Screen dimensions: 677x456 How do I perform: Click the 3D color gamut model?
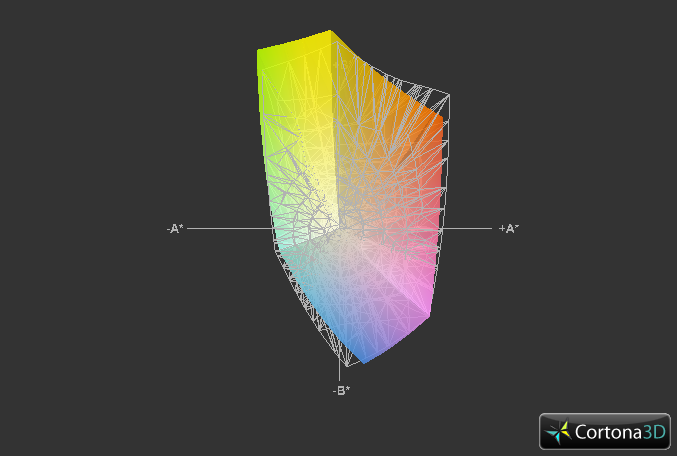[353, 199]
